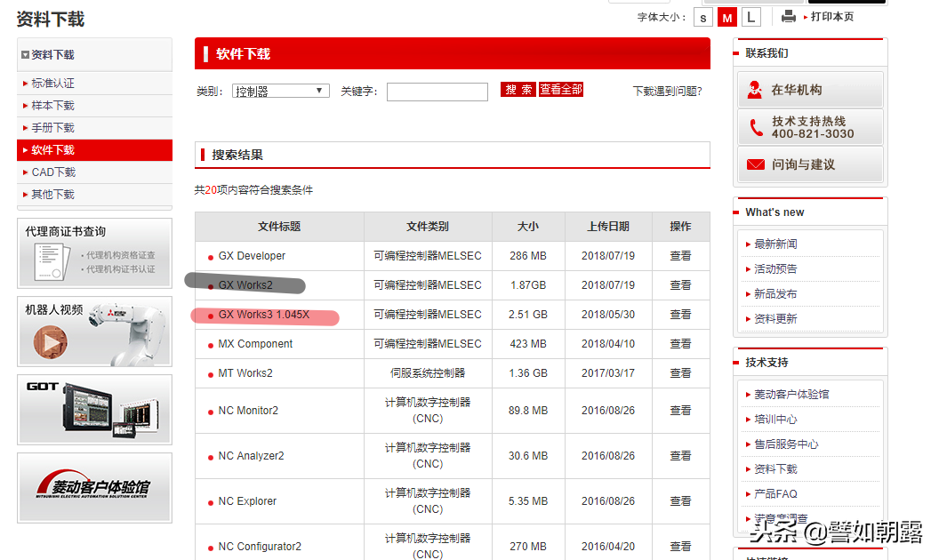
Task: Open 最新新闻 under What's new
Action: (x=775, y=244)
